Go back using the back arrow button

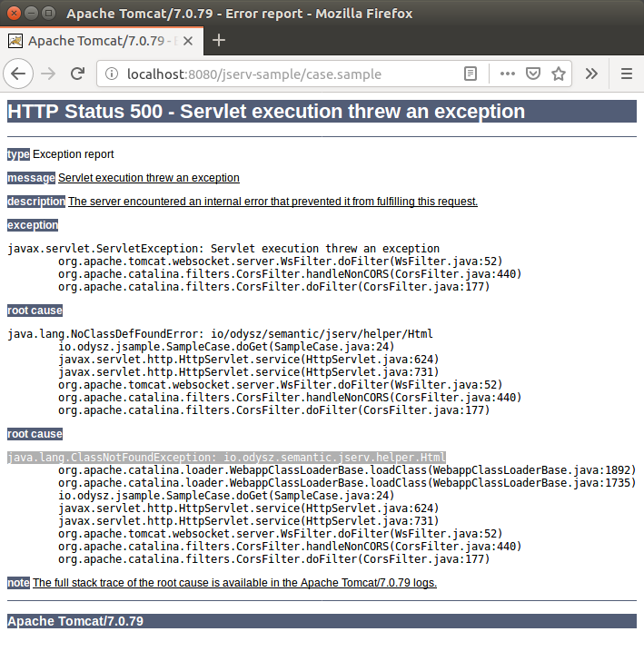[x=18, y=74]
